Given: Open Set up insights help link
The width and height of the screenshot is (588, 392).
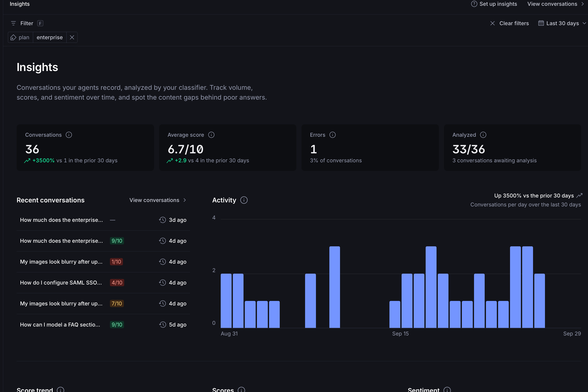Looking at the screenshot, I should 494,4.
